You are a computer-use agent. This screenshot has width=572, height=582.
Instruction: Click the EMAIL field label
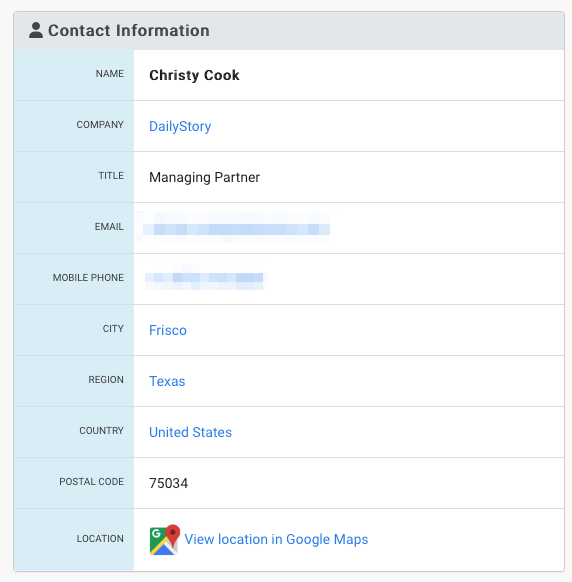pyautogui.click(x=109, y=227)
